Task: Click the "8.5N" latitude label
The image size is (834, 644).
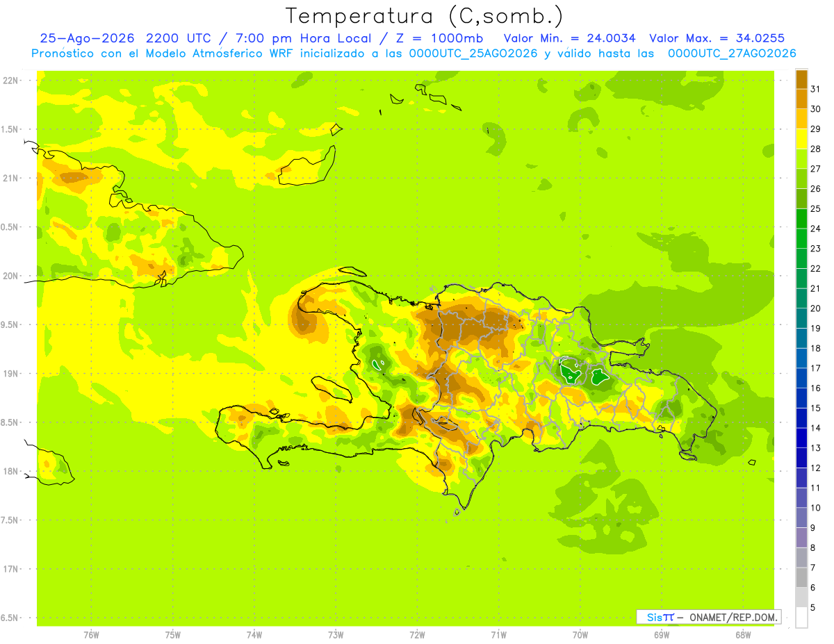Action: [x=10, y=422]
